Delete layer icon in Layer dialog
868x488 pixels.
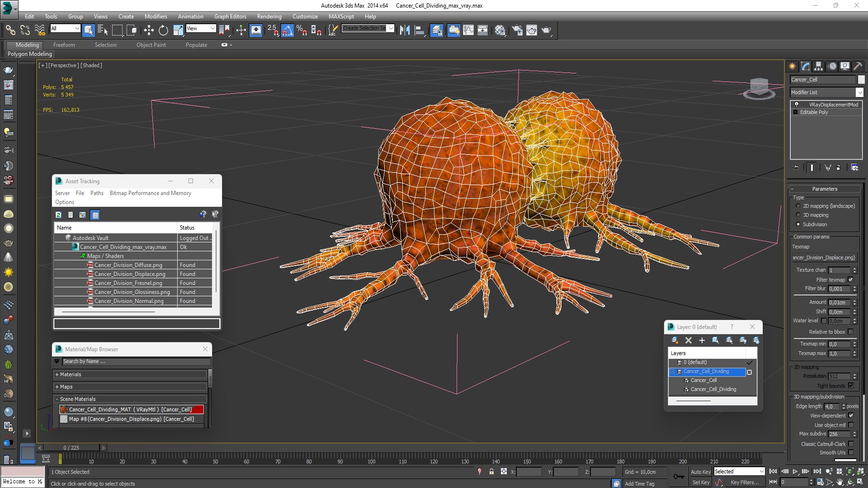pyautogui.click(x=689, y=340)
